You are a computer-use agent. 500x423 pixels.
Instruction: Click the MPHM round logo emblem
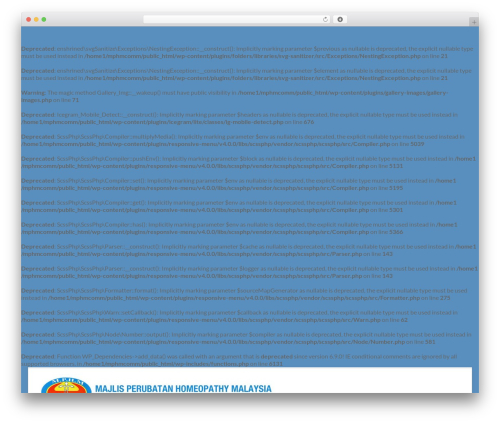pyautogui.click(x=66, y=385)
